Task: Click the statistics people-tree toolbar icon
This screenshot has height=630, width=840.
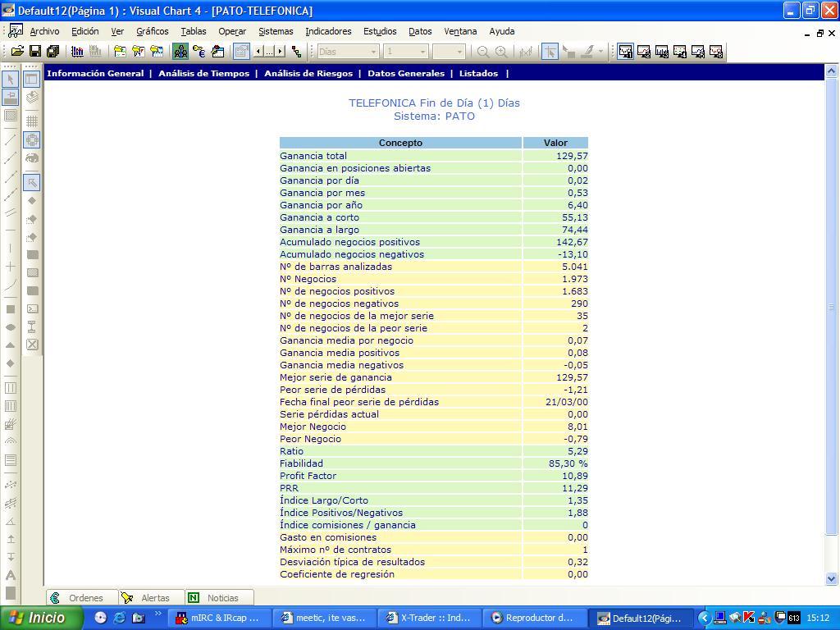Action: pyautogui.click(x=180, y=52)
